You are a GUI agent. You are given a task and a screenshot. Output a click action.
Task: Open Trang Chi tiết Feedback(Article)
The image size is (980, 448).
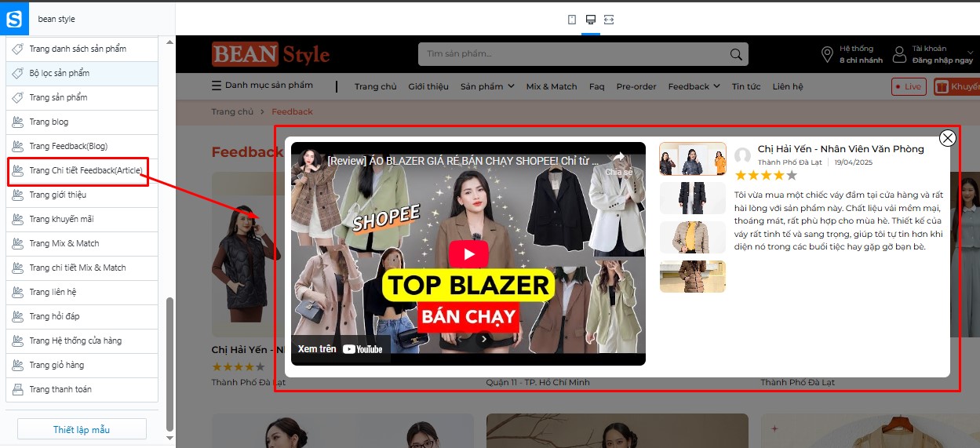coord(82,170)
